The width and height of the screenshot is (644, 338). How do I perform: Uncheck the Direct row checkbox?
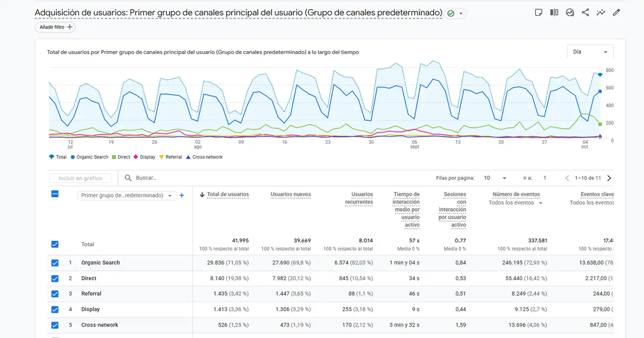(x=55, y=278)
